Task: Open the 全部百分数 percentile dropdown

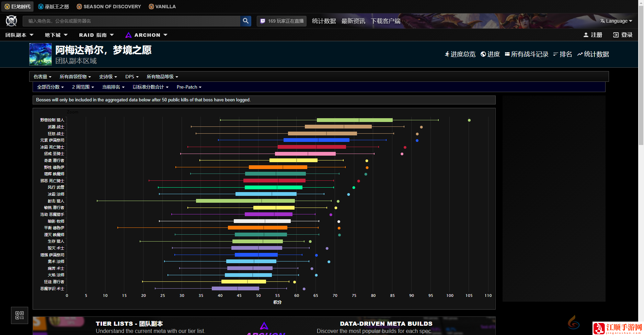Action: click(x=50, y=87)
